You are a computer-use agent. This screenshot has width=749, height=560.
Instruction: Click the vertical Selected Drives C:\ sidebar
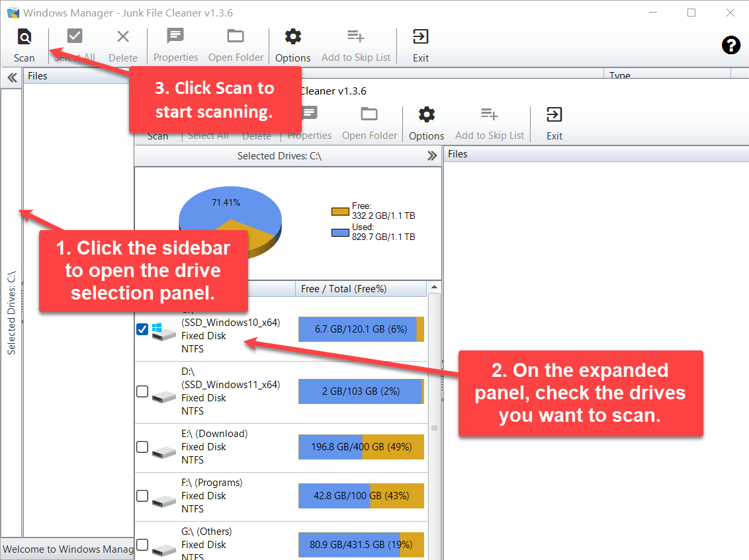point(11,313)
